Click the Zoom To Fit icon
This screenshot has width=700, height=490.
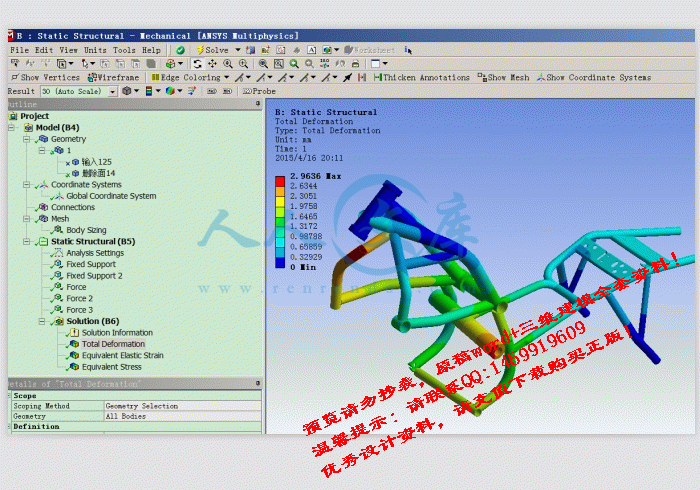click(x=263, y=64)
